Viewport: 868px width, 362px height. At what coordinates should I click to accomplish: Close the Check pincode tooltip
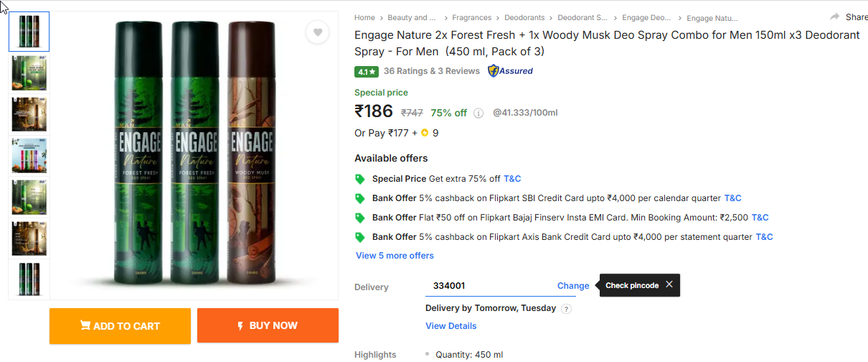(x=669, y=284)
